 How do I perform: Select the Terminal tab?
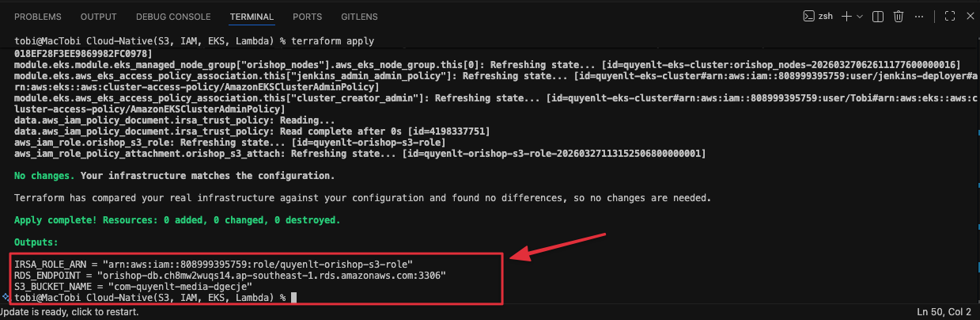pos(252,17)
